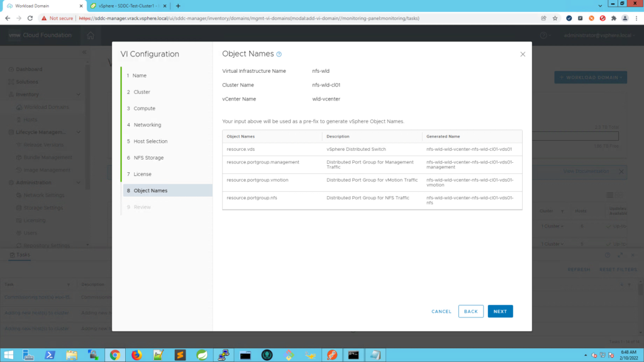Bookmark this page with star icon
Screen dimensions: 644x362
[x=555, y=18]
